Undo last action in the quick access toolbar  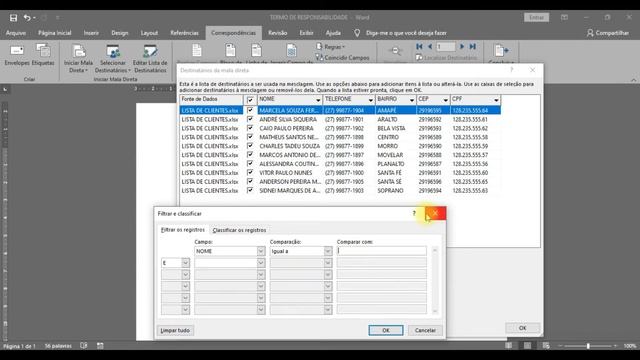click(27, 18)
